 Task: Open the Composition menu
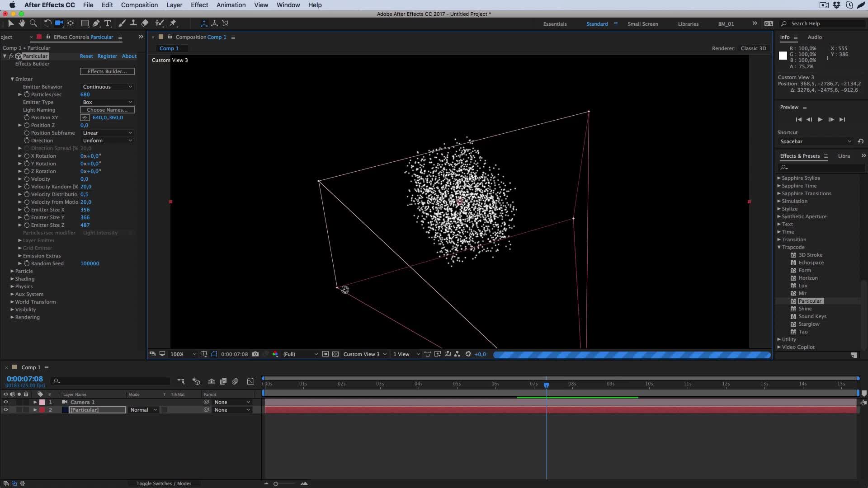pyautogui.click(x=139, y=5)
